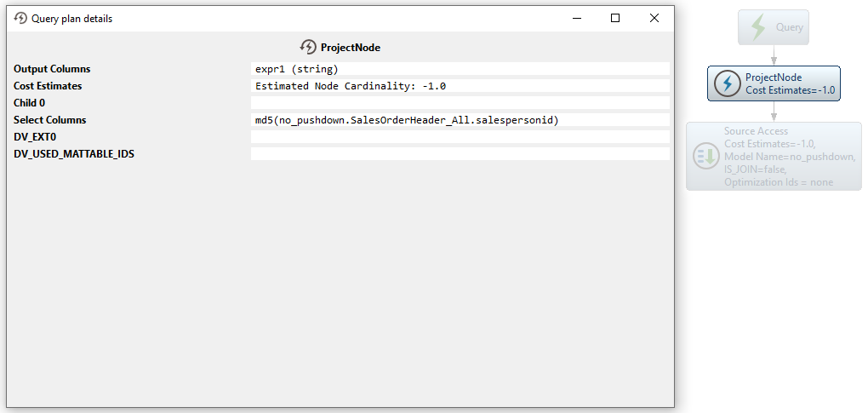
Task: Click the icon beside the ProjectNode heading
Action: point(308,47)
